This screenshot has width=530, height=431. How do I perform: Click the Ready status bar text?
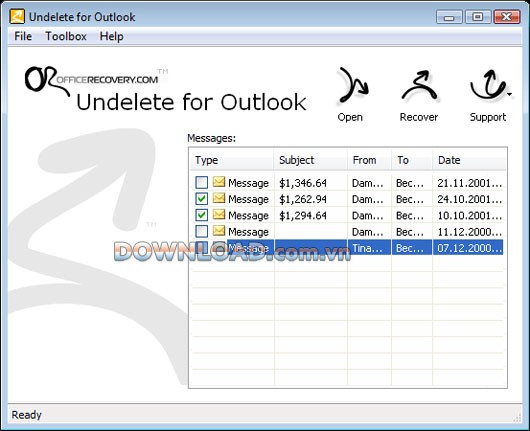(x=26, y=415)
